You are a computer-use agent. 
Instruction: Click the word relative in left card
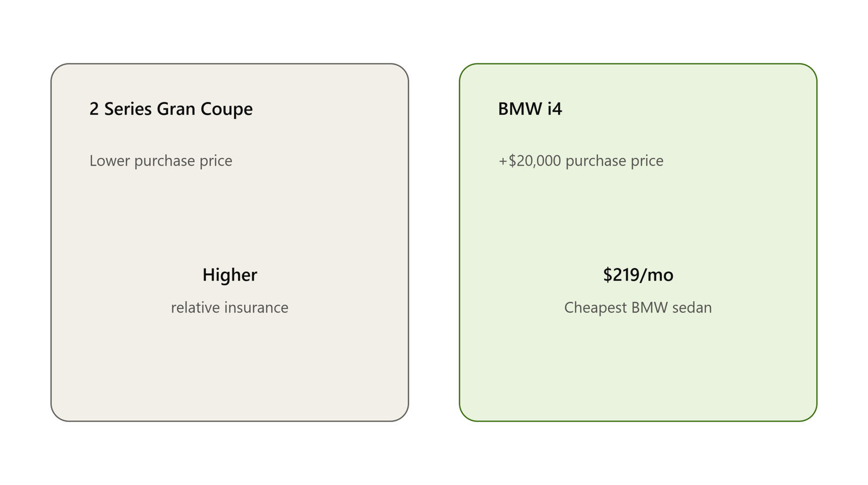coord(195,308)
